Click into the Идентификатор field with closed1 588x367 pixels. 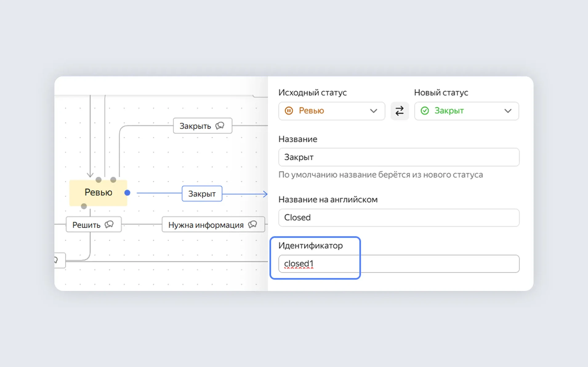(x=398, y=264)
